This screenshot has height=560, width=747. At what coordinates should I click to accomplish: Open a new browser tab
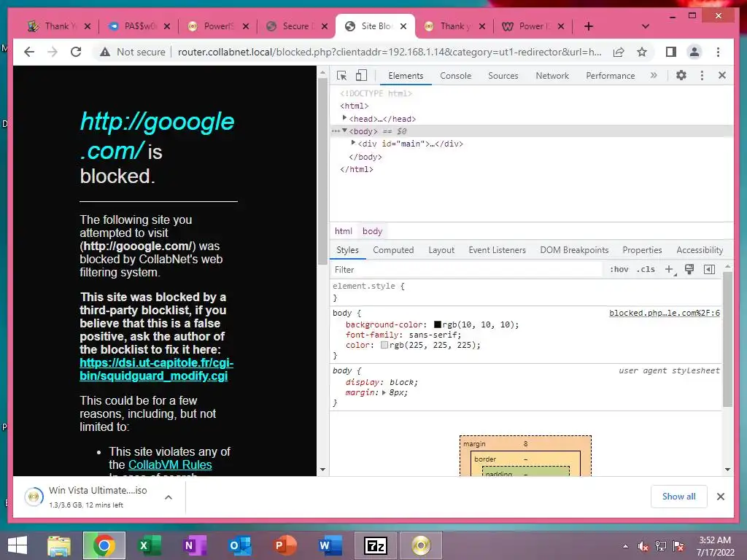pyautogui.click(x=589, y=26)
